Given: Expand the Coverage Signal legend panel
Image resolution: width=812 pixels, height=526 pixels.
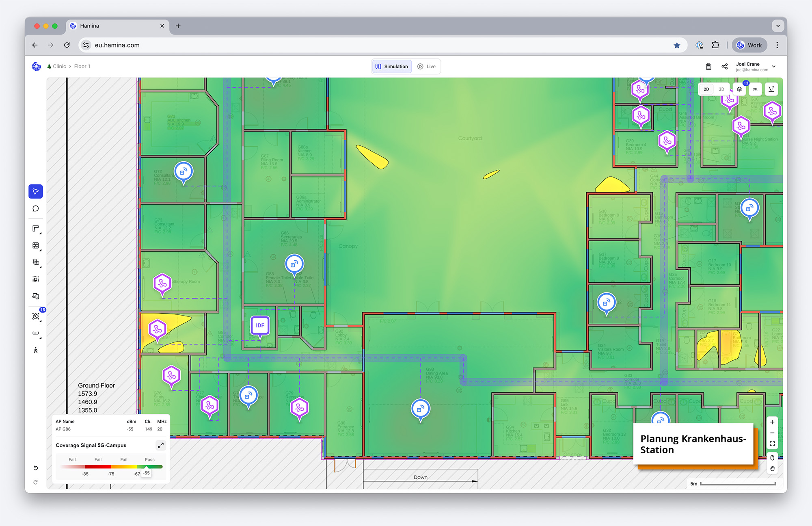Looking at the screenshot, I should (x=161, y=445).
